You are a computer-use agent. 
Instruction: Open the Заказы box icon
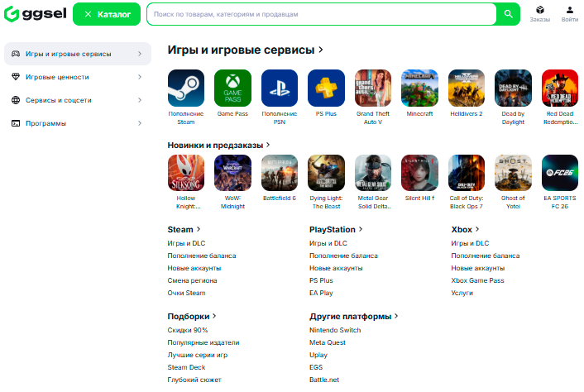pyautogui.click(x=540, y=10)
